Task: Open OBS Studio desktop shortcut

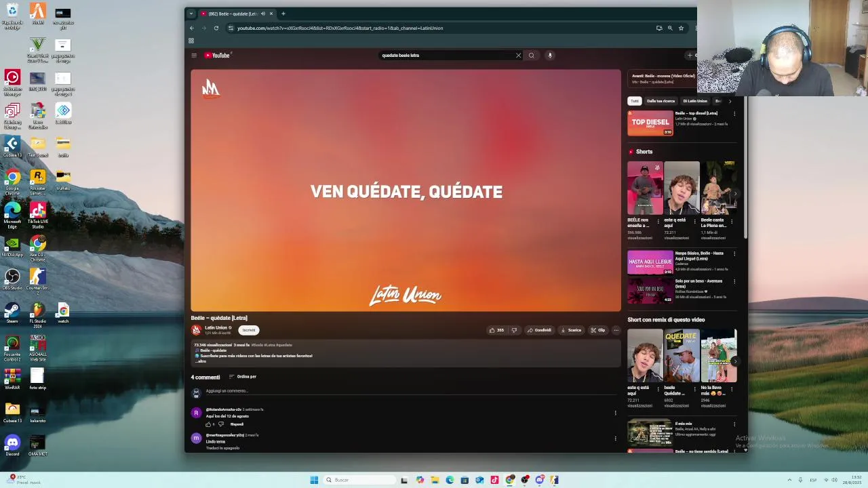Action: pyautogui.click(x=12, y=279)
